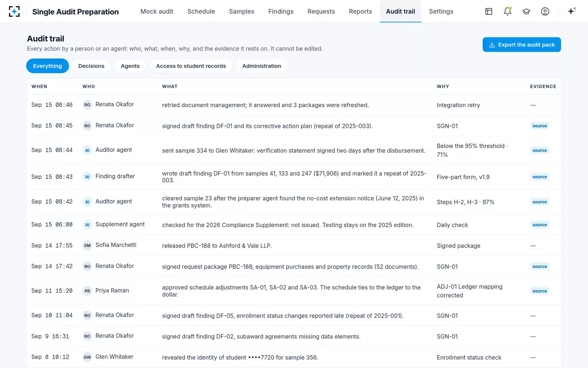This screenshot has height=368, width=588.
Task: Open the Requests tab
Action: (x=321, y=11)
